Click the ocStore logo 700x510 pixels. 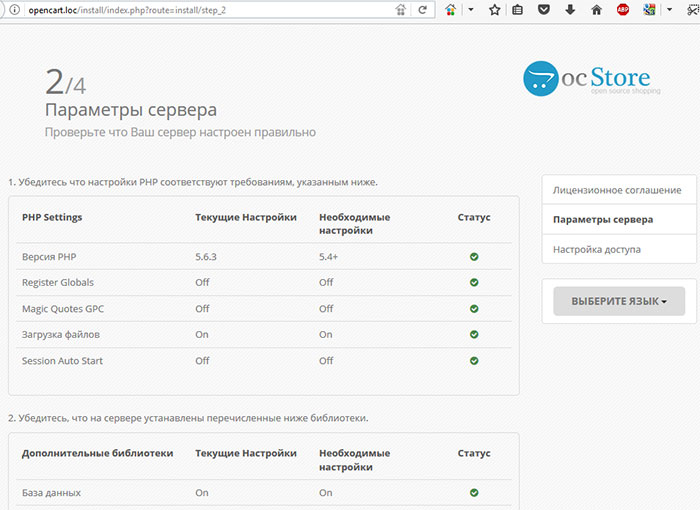pyautogui.click(x=587, y=80)
